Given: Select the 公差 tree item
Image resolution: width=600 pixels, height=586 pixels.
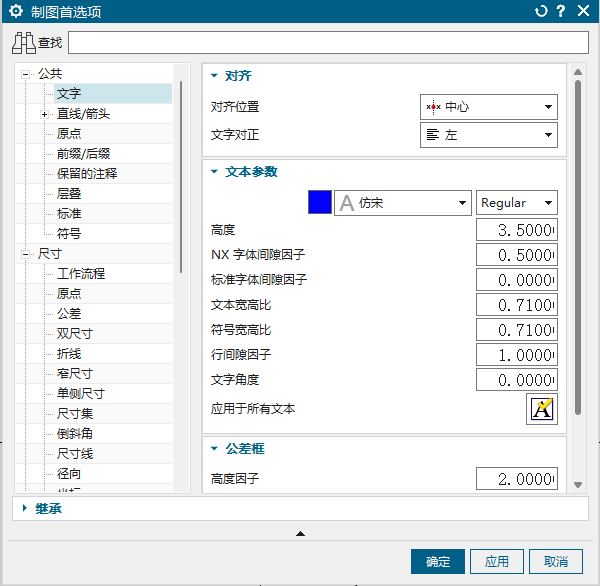Looking at the screenshot, I should pyautogui.click(x=69, y=313).
